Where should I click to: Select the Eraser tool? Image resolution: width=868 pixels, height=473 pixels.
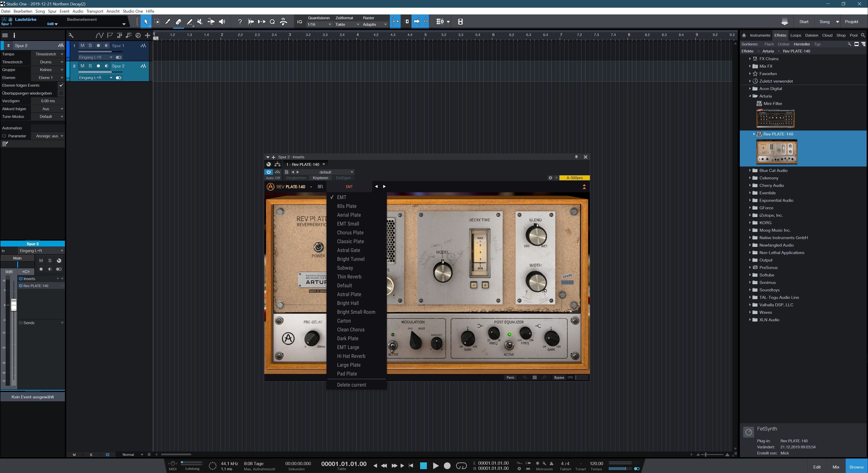point(178,21)
